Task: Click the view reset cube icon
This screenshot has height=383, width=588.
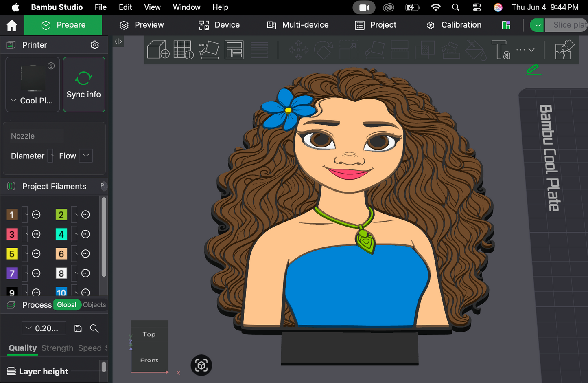Action: pyautogui.click(x=201, y=365)
